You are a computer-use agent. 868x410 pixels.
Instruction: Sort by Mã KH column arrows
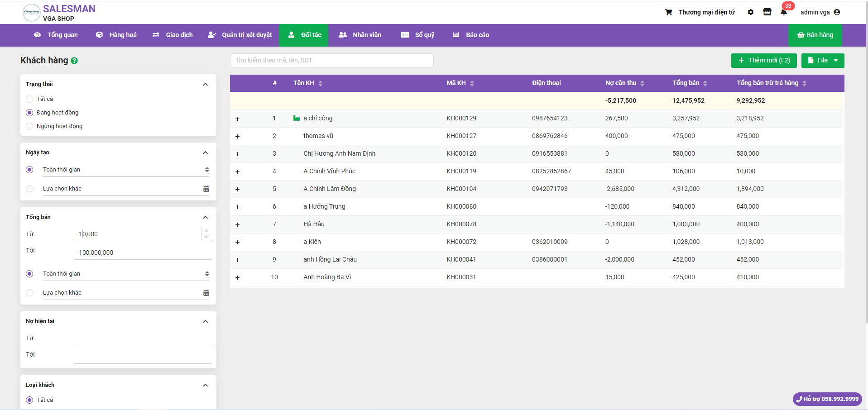click(472, 83)
